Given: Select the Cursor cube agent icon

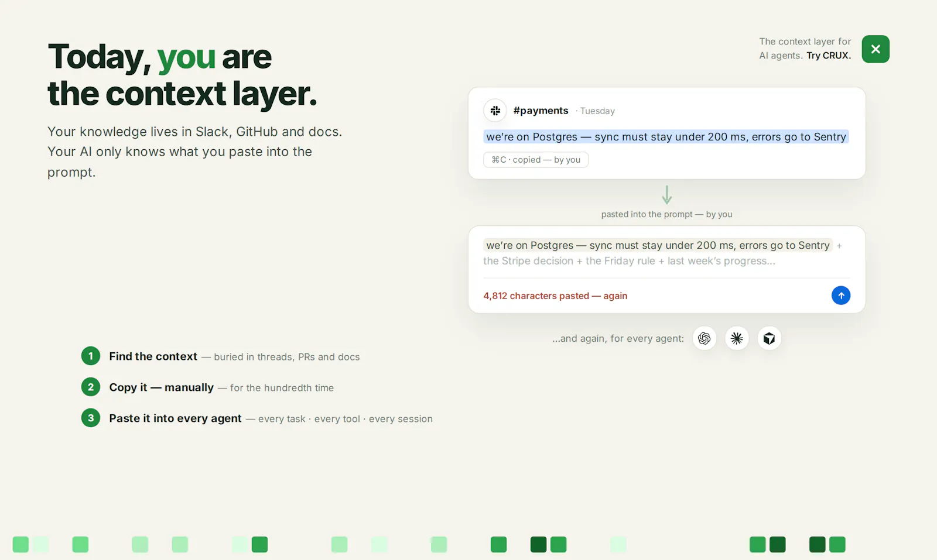Looking at the screenshot, I should pos(770,338).
